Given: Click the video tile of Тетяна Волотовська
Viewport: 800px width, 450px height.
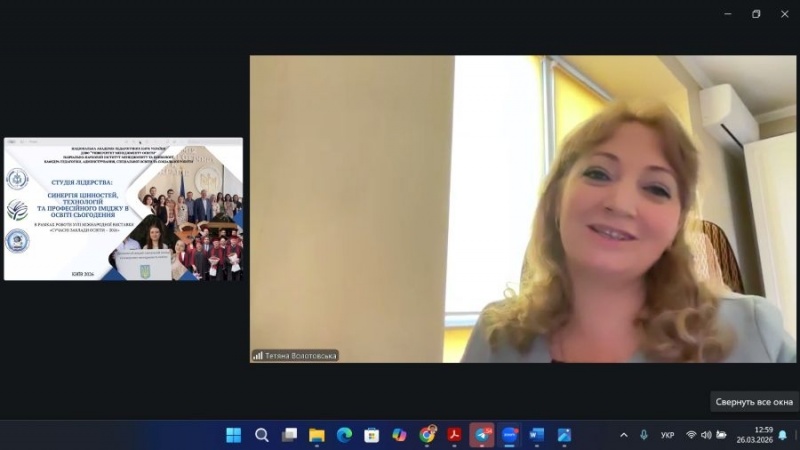Looking at the screenshot, I should (x=522, y=208).
